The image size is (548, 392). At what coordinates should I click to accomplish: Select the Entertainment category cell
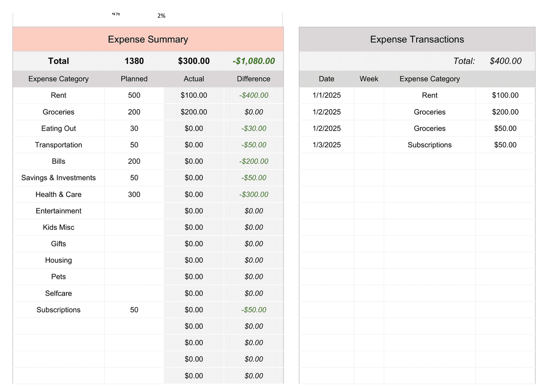point(59,211)
